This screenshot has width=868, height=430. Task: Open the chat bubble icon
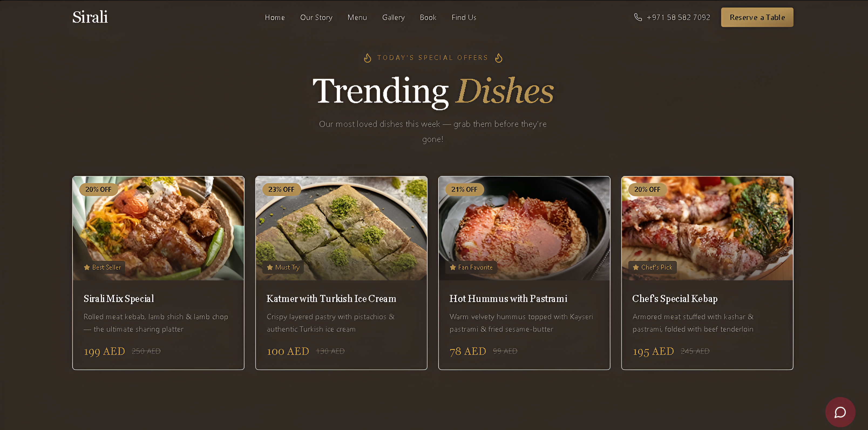tap(840, 412)
